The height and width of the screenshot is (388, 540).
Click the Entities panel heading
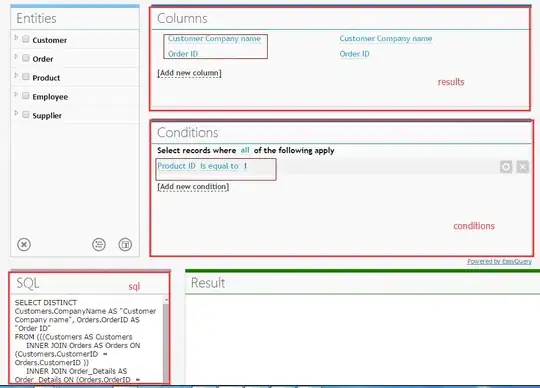pos(36,18)
